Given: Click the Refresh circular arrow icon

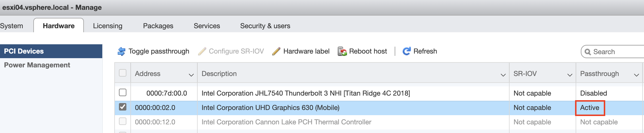Looking at the screenshot, I should [x=406, y=51].
